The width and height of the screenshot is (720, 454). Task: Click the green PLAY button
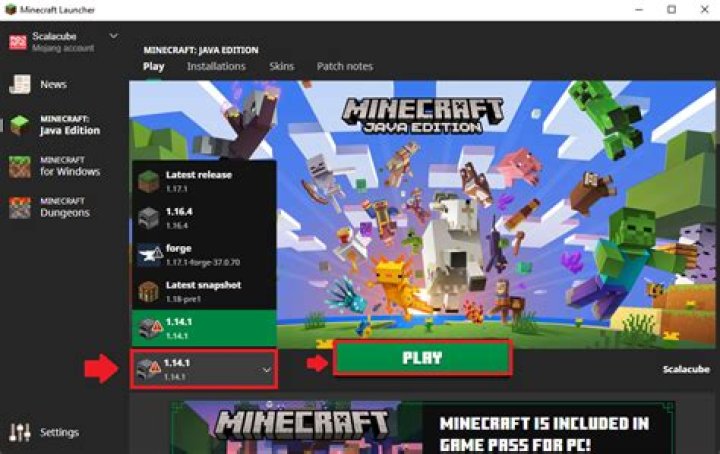coord(422,358)
